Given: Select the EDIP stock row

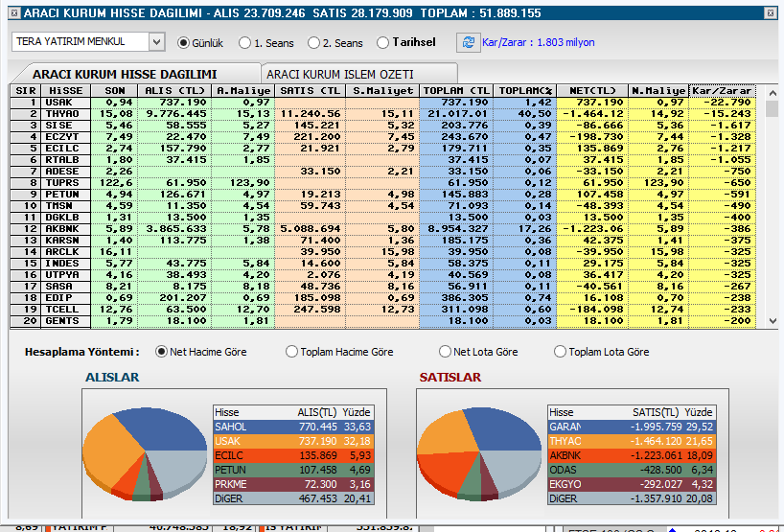Looking at the screenshot, I should click(x=382, y=298).
